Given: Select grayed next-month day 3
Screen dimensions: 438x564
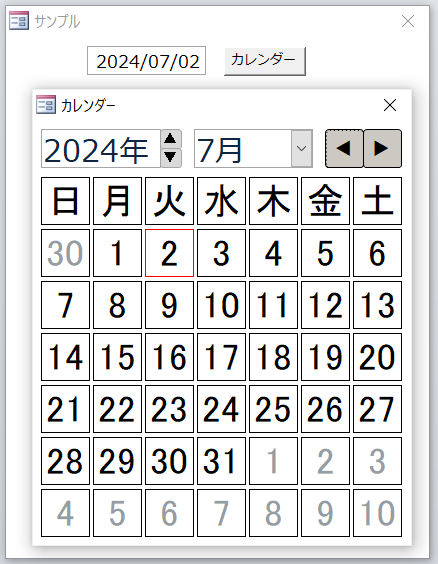Looking at the screenshot, I should (378, 461).
